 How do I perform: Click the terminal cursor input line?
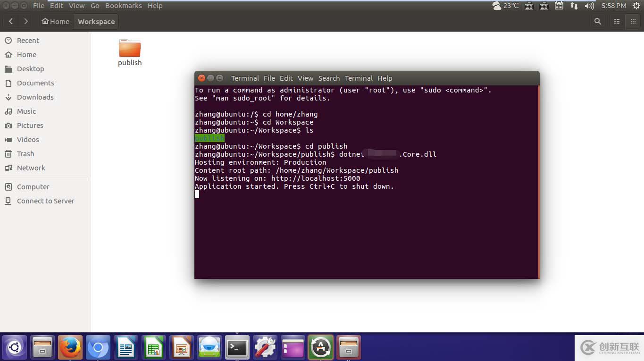click(x=197, y=194)
